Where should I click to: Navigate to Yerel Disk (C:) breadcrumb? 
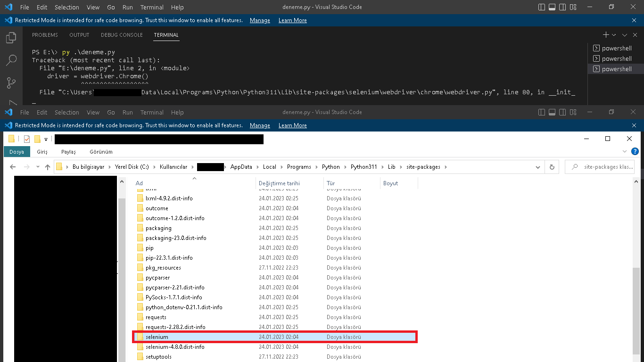point(132,167)
